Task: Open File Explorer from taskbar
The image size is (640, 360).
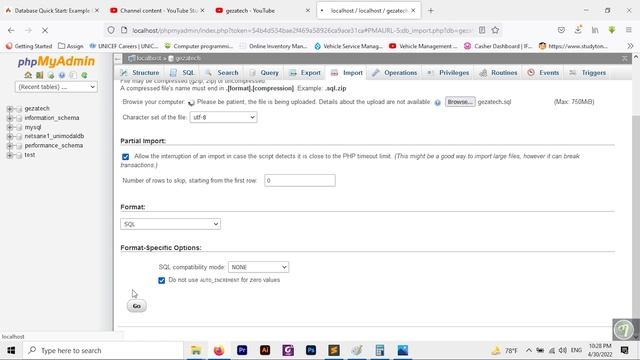Action: point(196,350)
